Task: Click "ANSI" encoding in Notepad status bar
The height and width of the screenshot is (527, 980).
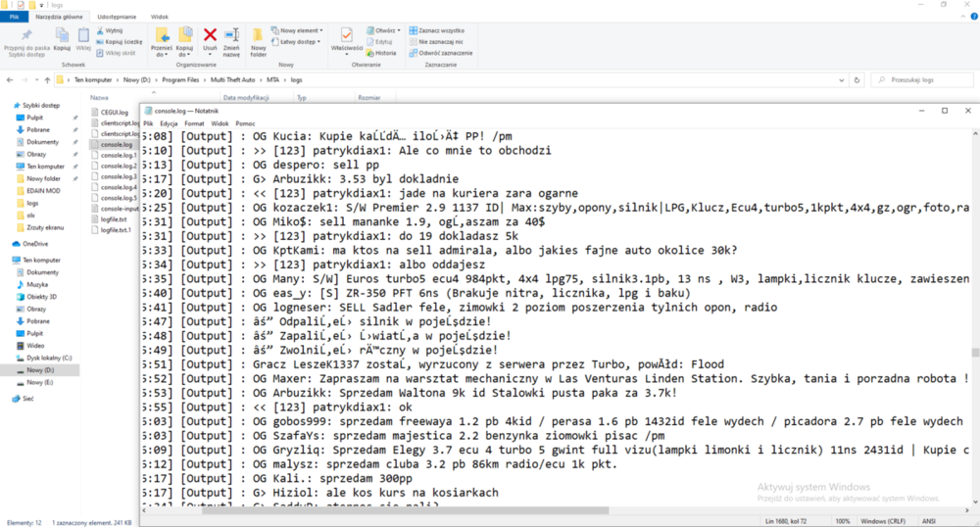Action: 929,521
